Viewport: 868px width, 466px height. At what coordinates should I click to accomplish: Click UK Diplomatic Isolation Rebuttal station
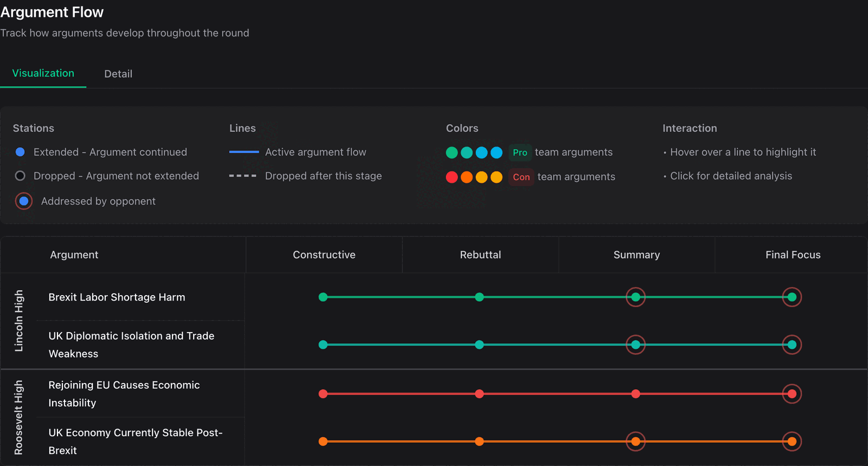(x=479, y=344)
